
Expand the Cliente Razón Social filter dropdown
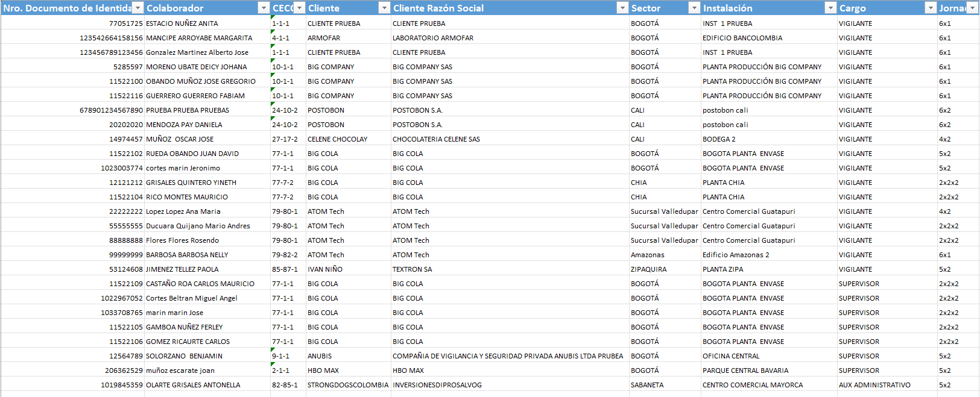[x=622, y=8]
